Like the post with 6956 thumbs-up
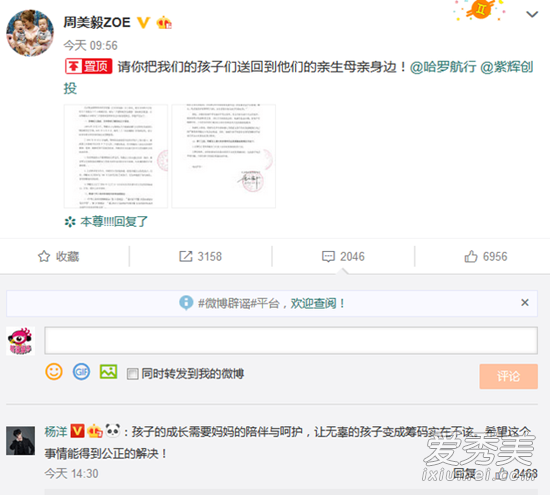 [486, 256]
